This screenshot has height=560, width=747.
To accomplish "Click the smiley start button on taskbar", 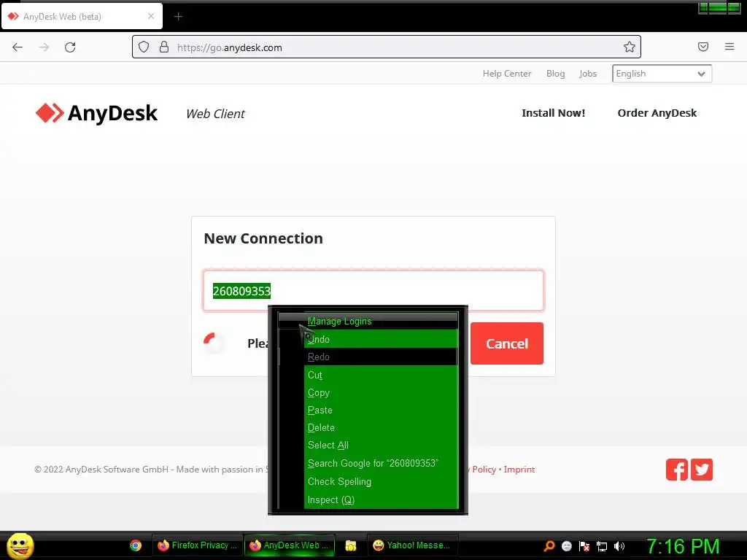I will (20, 545).
